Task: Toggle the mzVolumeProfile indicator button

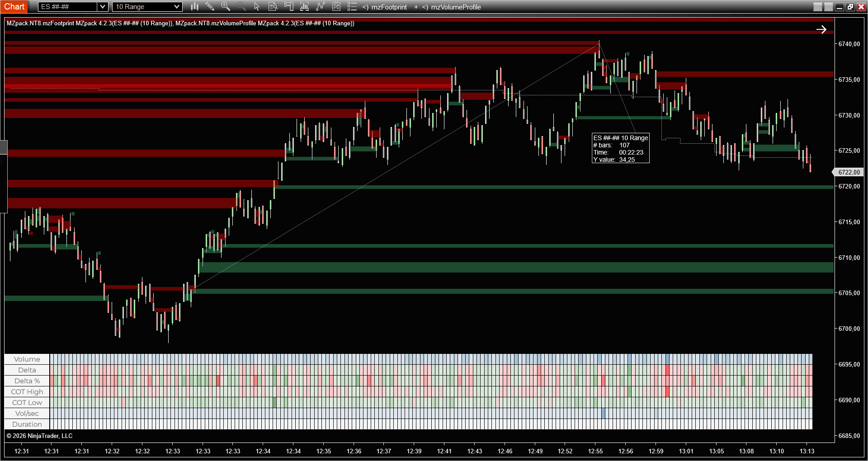Action: tap(451, 7)
